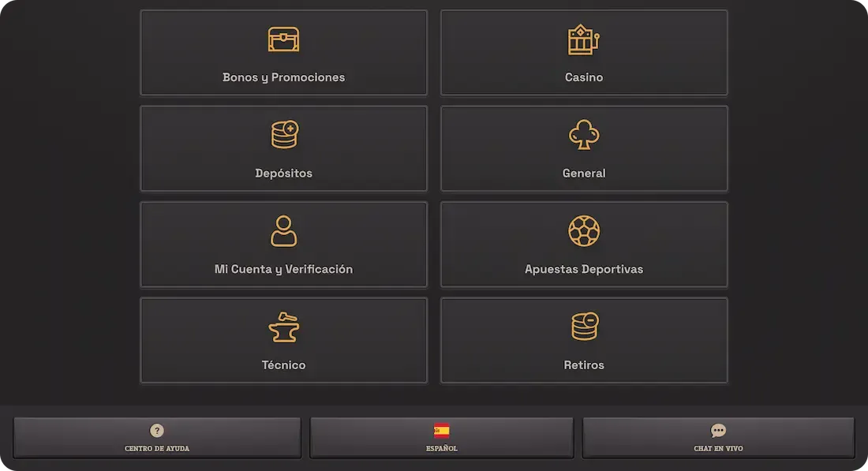
Task: Click the chat bubble icon for live chat
Action: click(718, 430)
